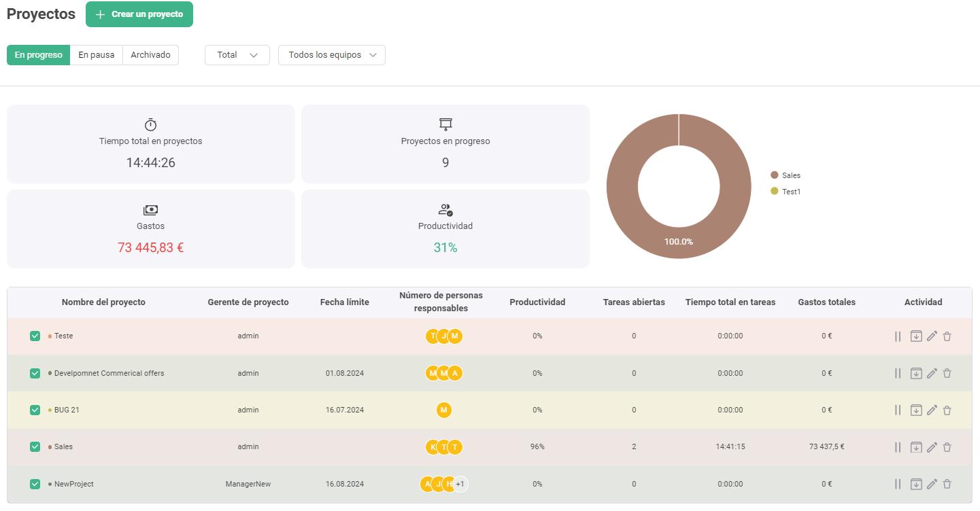Viewport: 980px width, 511px height.
Task: Archive the Sales project
Action: (916, 447)
